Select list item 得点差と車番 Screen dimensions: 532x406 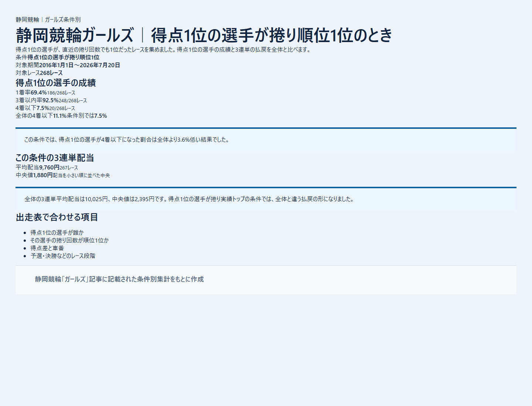(47, 248)
